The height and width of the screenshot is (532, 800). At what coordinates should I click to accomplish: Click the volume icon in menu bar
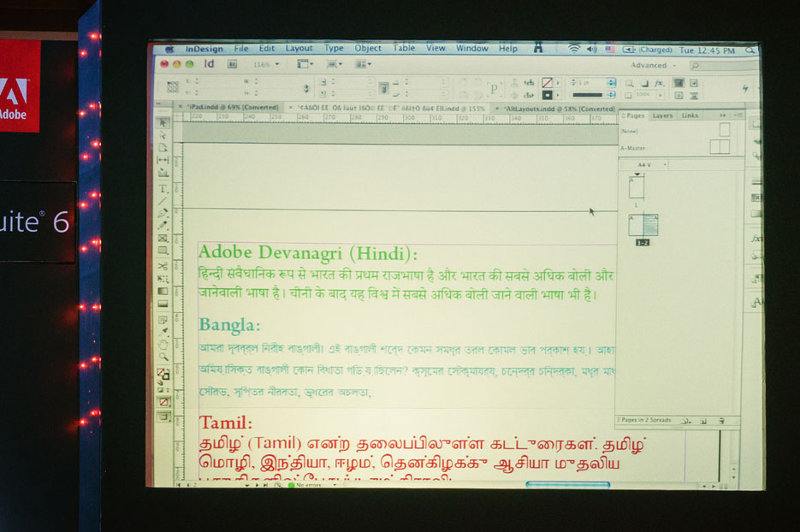tap(592, 49)
